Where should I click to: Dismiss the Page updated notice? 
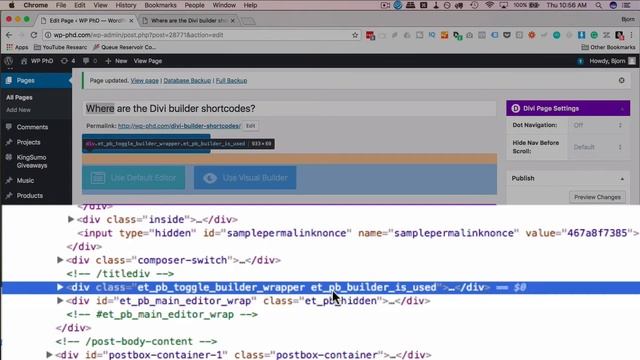pos(622,80)
